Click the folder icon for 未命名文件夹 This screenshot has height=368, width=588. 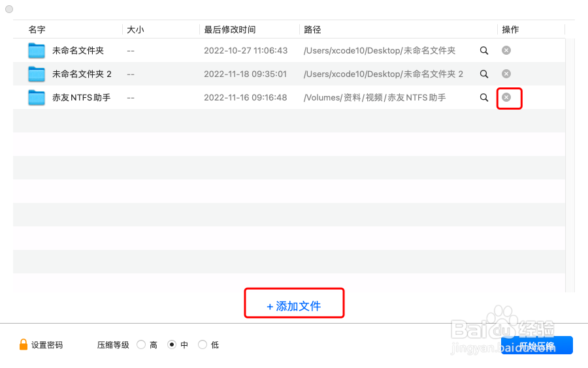[37, 50]
